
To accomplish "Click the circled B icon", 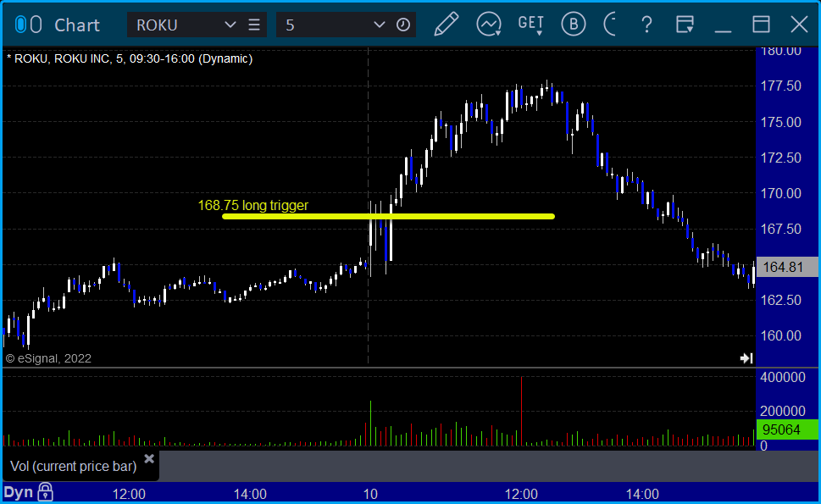I will point(574,25).
